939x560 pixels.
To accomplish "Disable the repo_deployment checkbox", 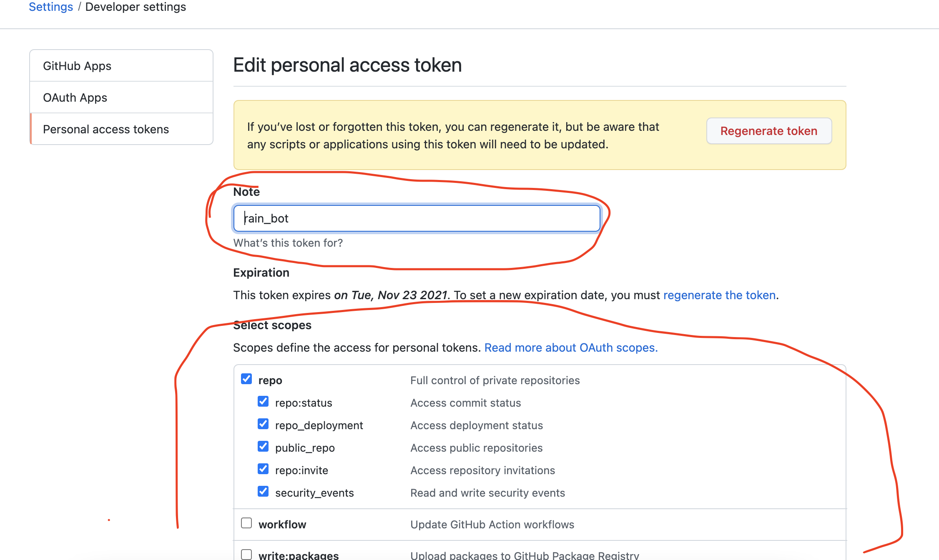I will pyautogui.click(x=263, y=424).
